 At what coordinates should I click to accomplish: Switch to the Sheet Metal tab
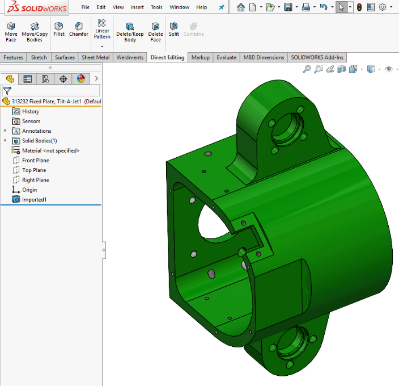[96, 57]
